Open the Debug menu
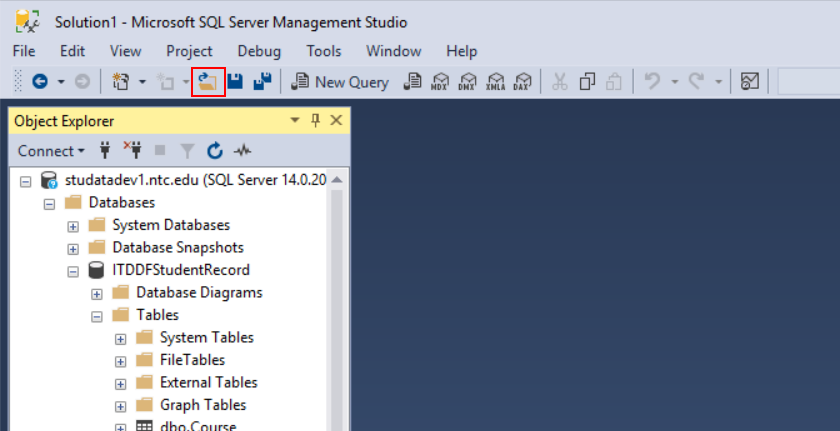 tap(259, 51)
